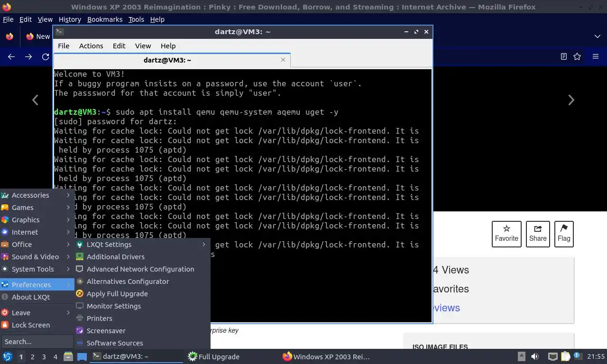This screenshot has width=607, height=364.
Task: Open Firefox Bookmarks menu
Action: (x=105, y=19)
